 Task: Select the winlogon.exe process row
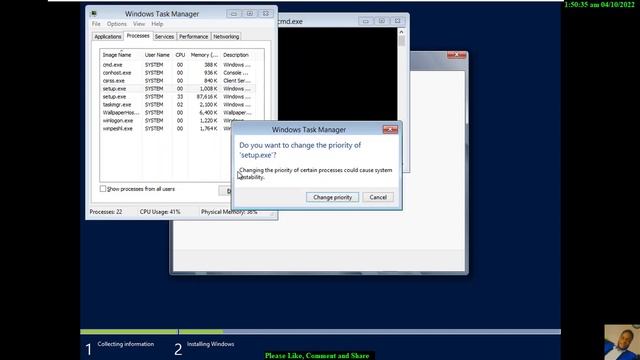pos(166,120)
